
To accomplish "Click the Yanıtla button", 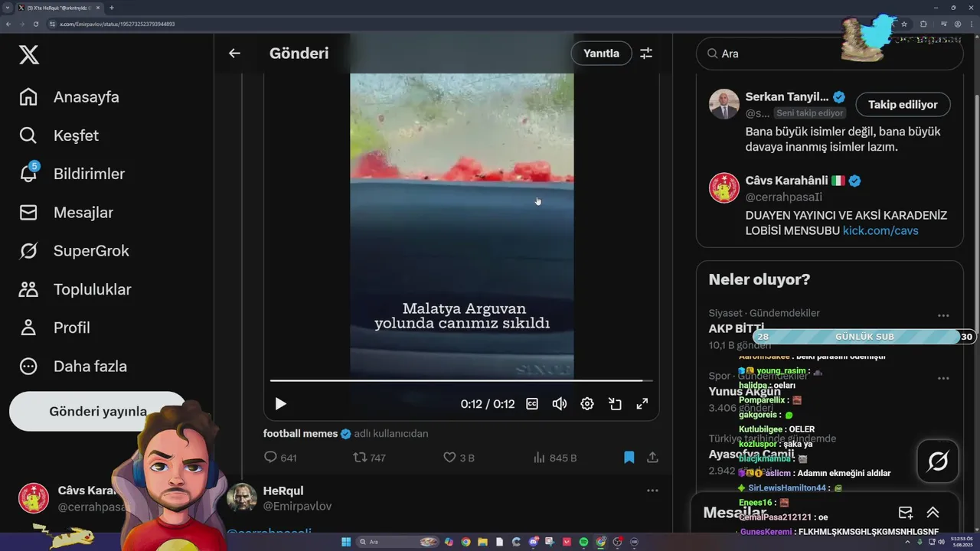I will click(601, 53).
